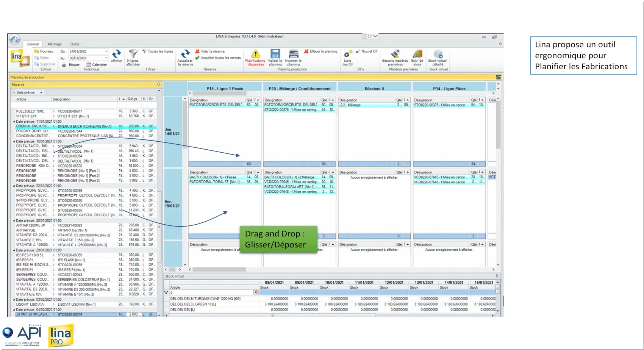Click the Article filter field in Stock virtuel
Viewport: 644px width, 350px height.
click(x=211, y=292)
